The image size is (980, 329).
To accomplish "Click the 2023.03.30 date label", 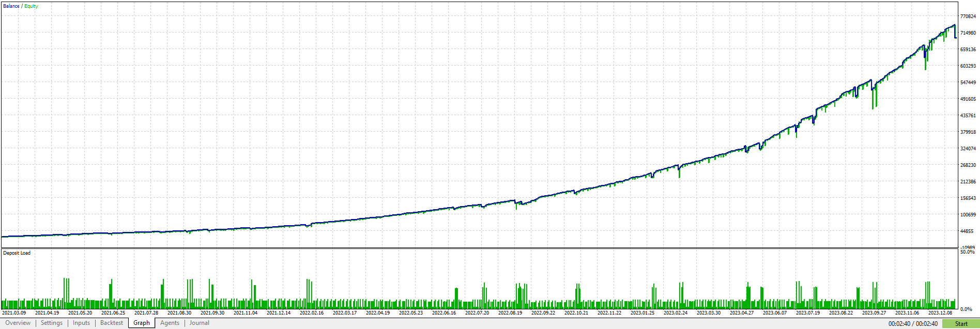I will 709,312.
